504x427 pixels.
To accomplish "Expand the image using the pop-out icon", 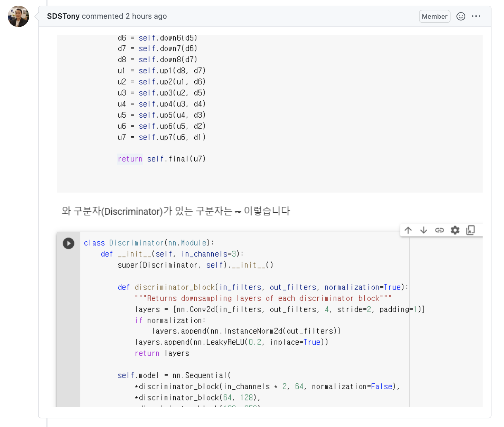I will pos(470,230).
